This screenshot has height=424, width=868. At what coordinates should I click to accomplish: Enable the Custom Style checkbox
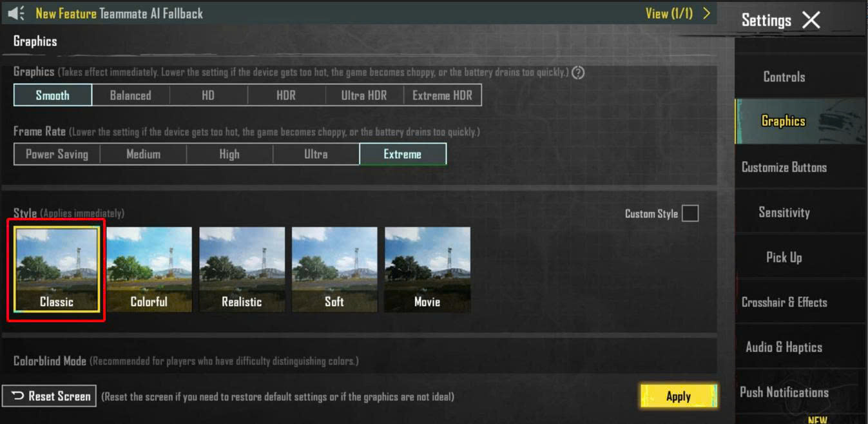pos(690,213)
